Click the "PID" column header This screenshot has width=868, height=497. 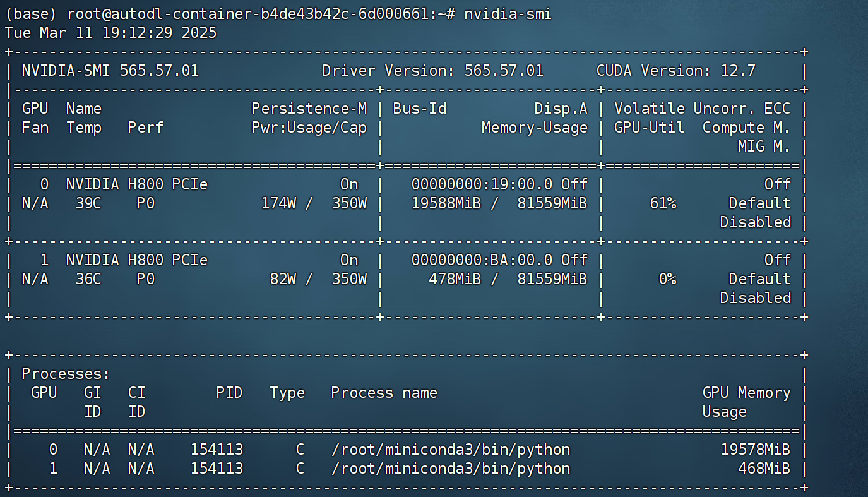[230, 393]
